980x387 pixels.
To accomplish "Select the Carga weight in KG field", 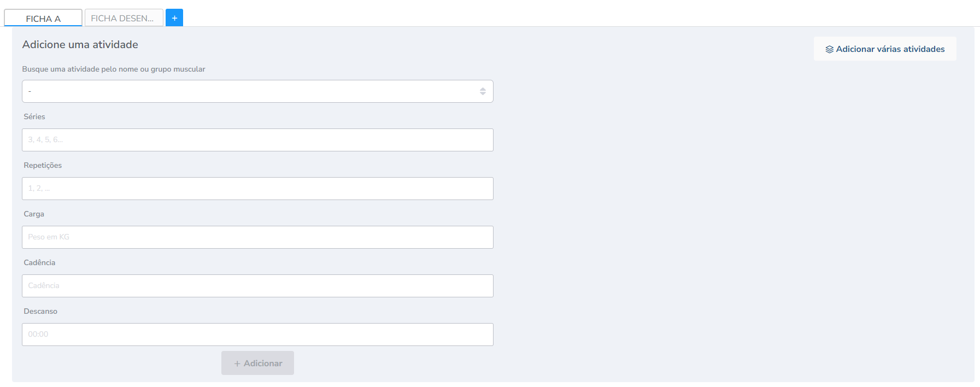I will click(257, 237).
